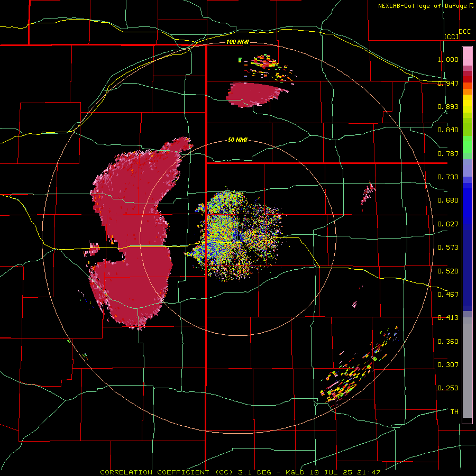This screenshot has width=476, height=476.
Task: Pick the gray segment of the color bar
Action: click(x=467, y=368)
